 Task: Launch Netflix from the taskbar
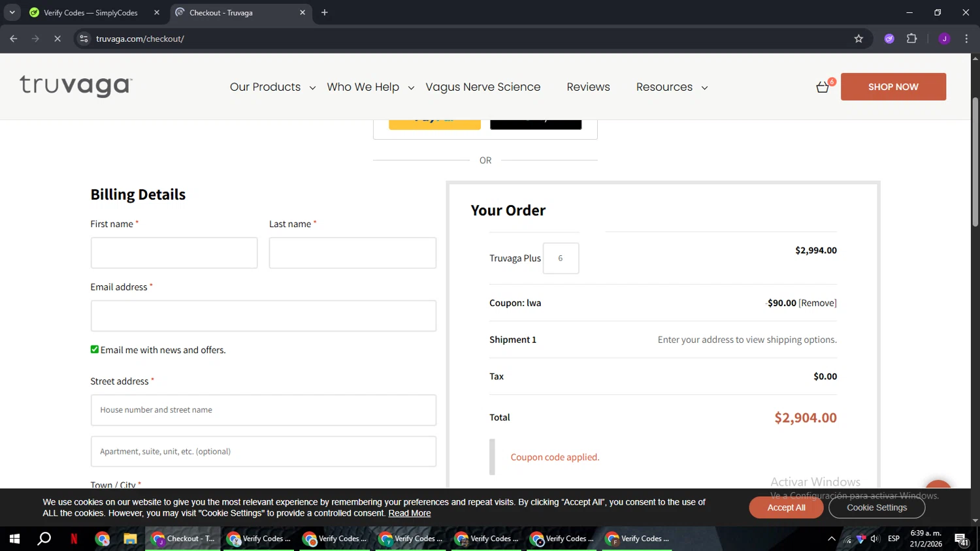[x=74, y=539]
